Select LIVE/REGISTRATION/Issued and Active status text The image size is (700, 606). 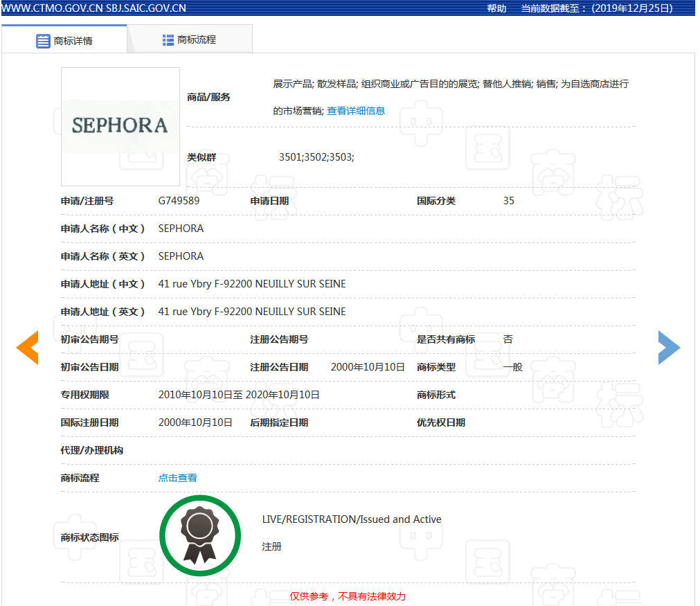[x=352, y=519]
